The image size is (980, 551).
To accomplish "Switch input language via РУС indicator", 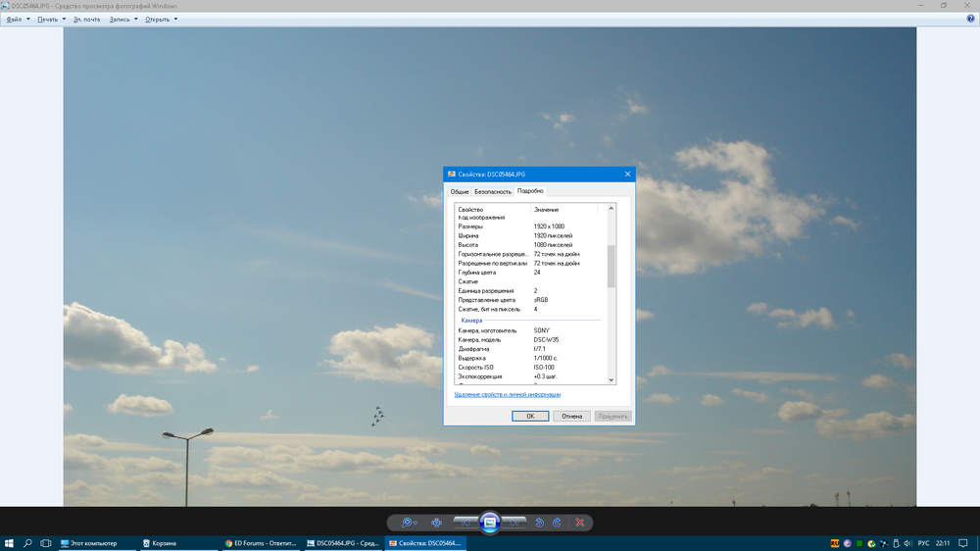I will (x=924, y=543).
